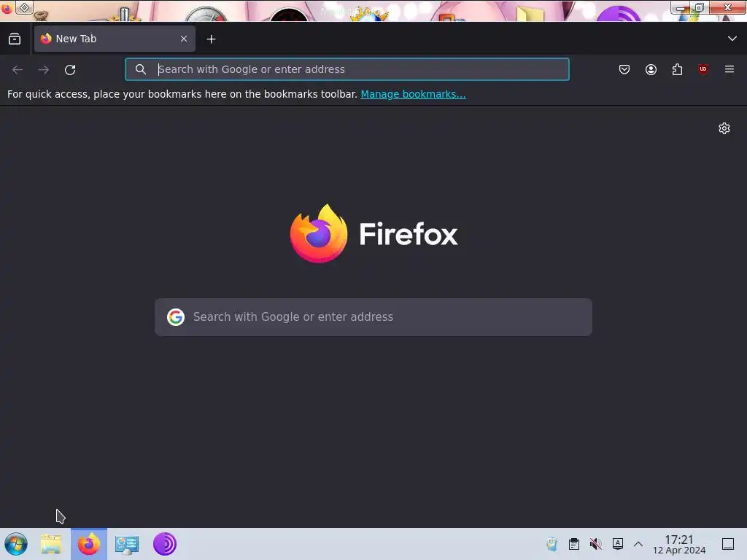Close the Firefox window
Screen dimensions: 747x560
(728, 7)
